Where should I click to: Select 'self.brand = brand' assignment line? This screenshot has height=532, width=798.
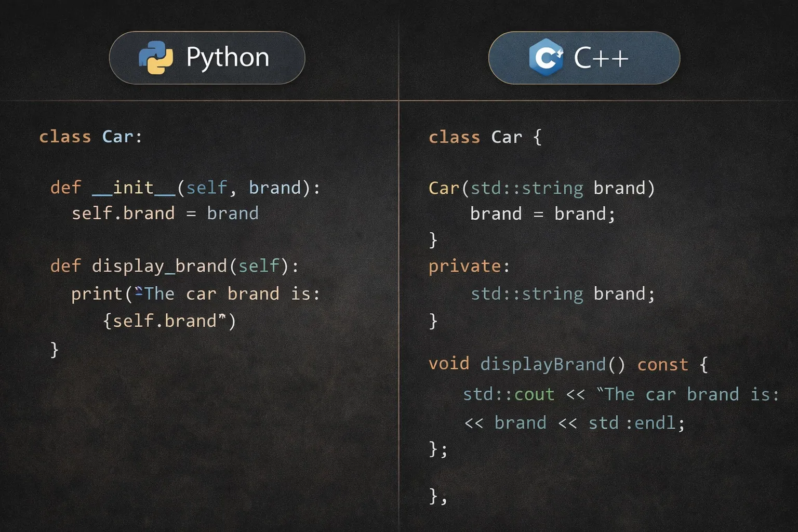point(165,213)
